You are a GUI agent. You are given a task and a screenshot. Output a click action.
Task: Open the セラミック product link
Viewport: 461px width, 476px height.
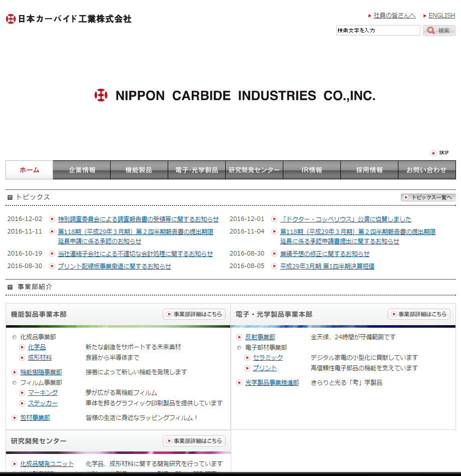click(x=268, y=358)
